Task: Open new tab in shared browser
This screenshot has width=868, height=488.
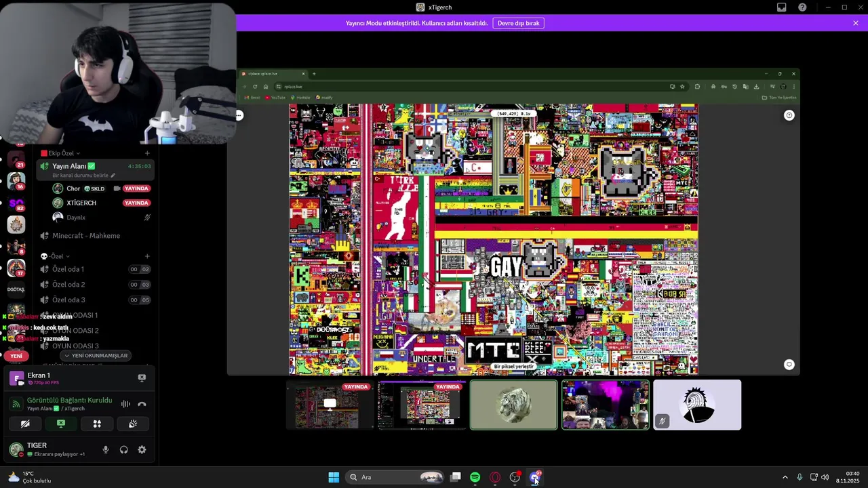Action: [x=314, y=74]
